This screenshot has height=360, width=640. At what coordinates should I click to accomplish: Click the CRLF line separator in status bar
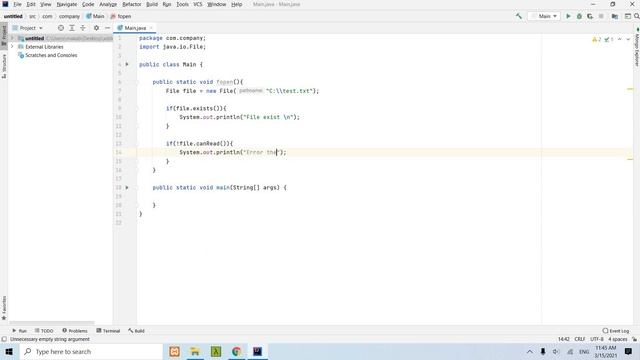pos(580,339)
